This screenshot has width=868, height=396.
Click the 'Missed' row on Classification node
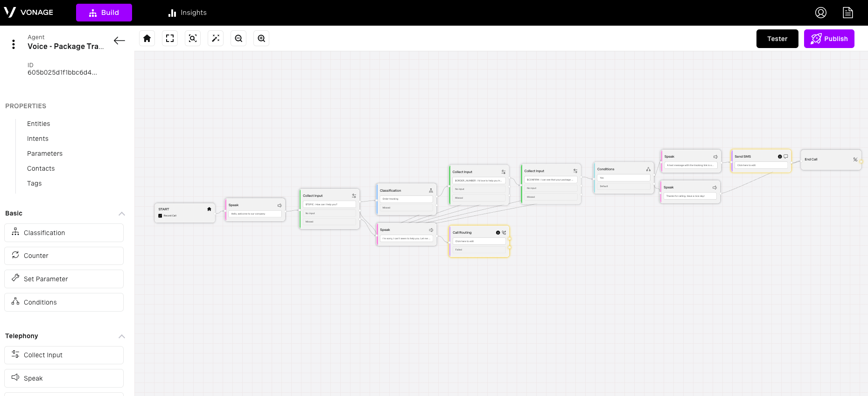(x=406, y=208)
